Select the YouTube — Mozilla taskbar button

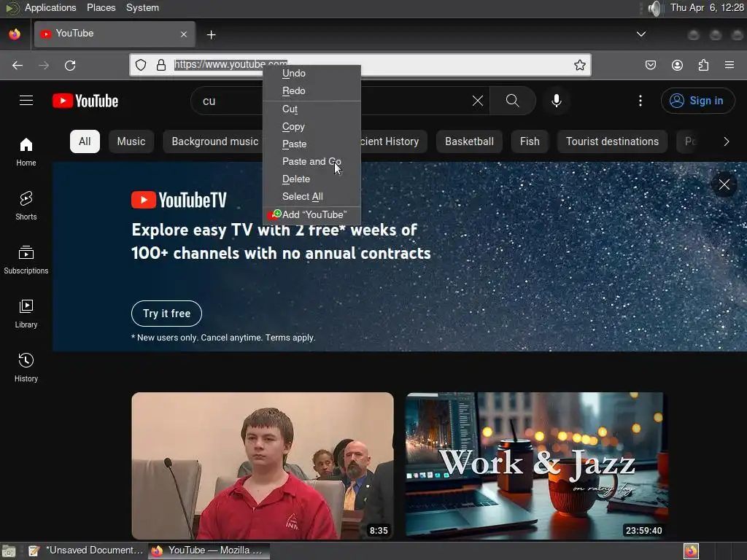208,551
